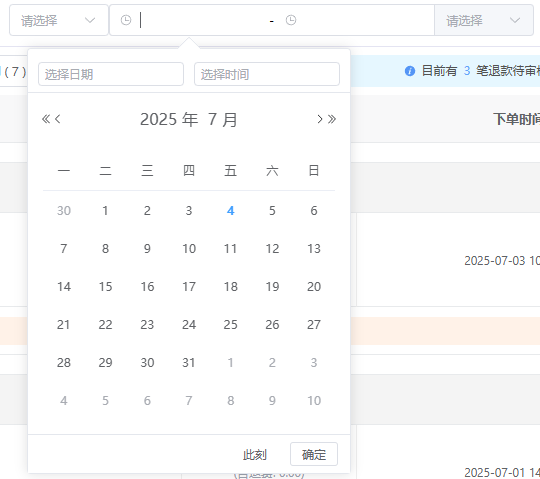Click the start time clock icon
540x479 pixels.
[x=126, y=20]
